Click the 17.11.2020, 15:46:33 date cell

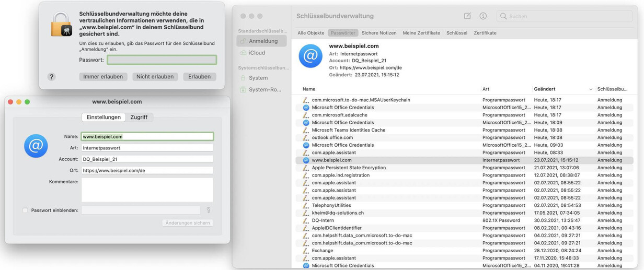pos(557,258)
